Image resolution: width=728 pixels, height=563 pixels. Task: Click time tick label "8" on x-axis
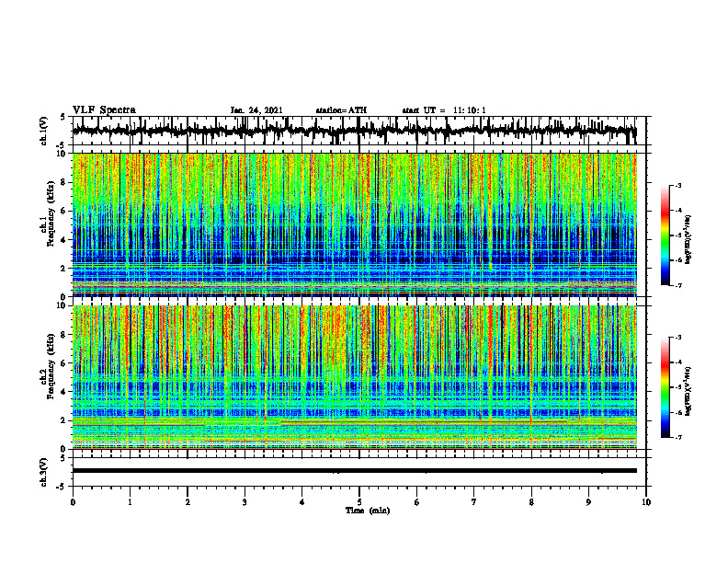pos(531,502)
